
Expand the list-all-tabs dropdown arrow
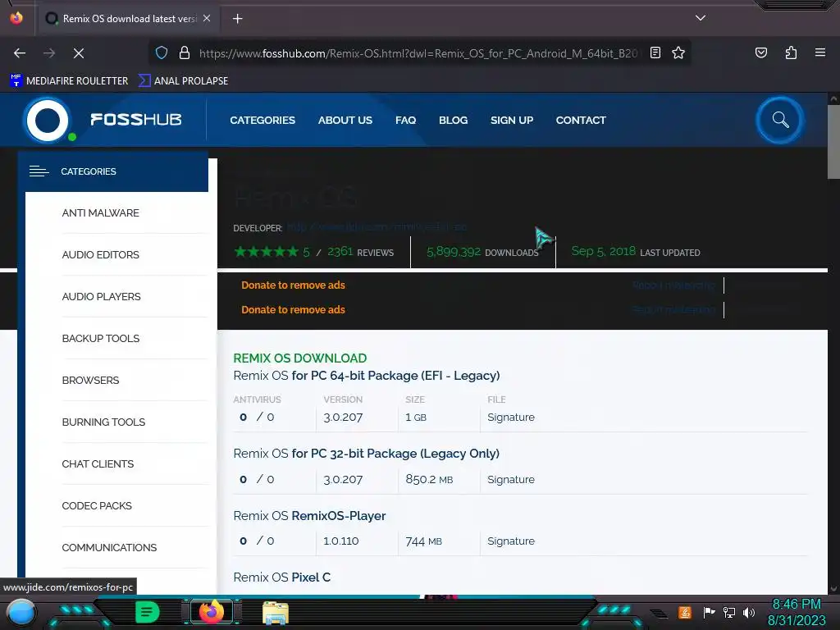(x=701, y=18)
